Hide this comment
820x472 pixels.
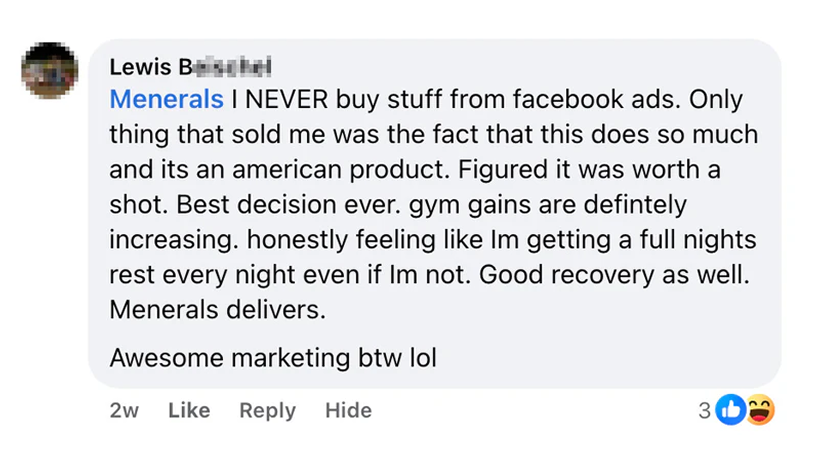348,410
